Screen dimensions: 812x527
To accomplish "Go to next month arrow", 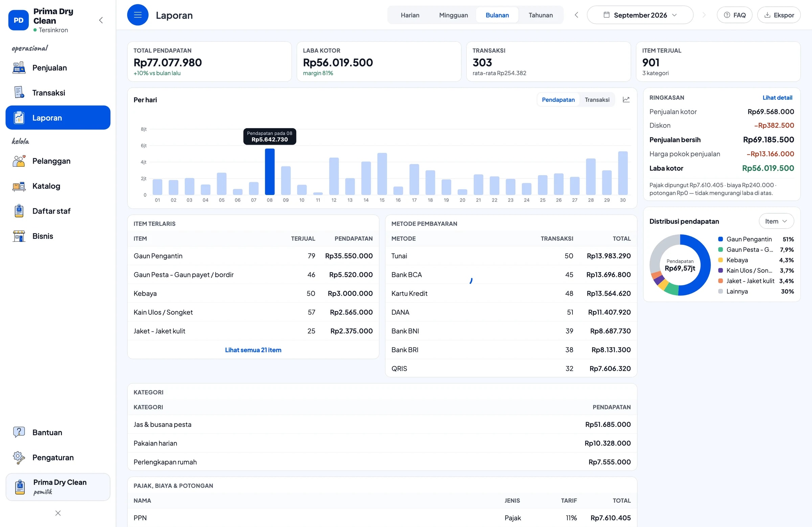I will (704, 15).
